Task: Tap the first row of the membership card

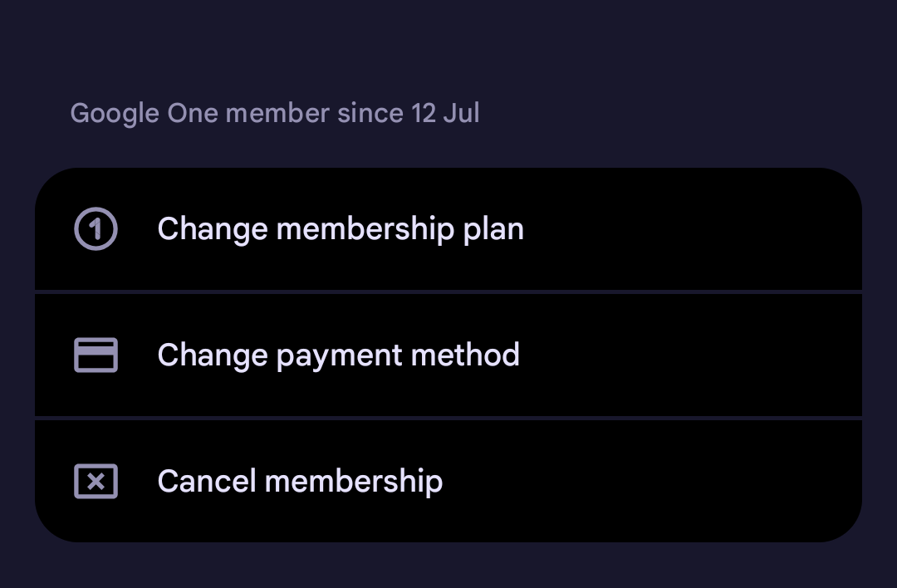Action: click(x=448, y=229)
